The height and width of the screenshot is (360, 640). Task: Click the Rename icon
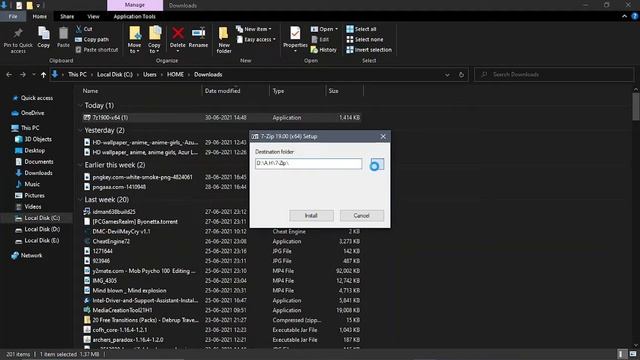198,33
